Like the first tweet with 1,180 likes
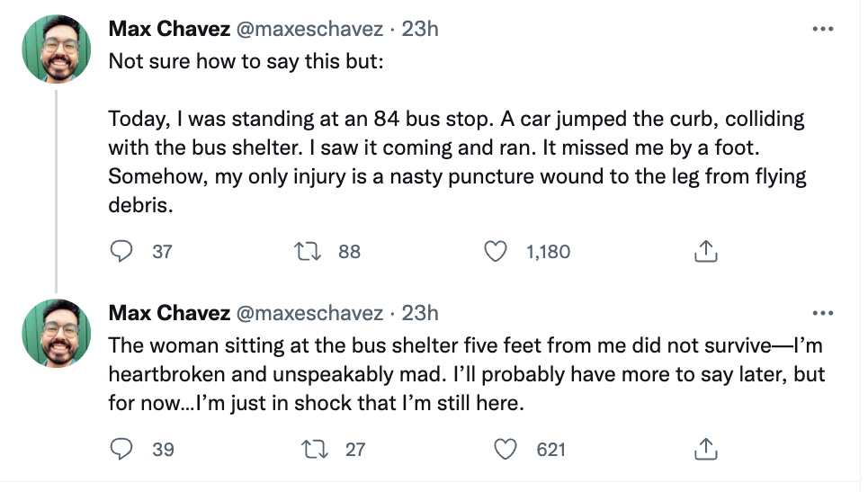The height and width of the screenshot is (492, 868). click(x=496, y=252)
